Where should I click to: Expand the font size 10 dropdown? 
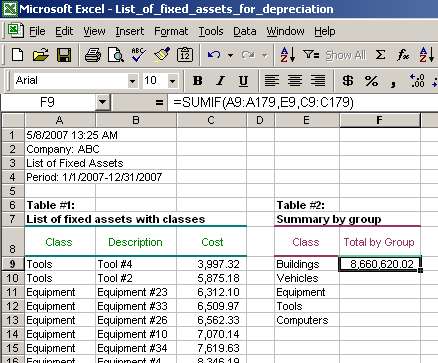point(172,81)
